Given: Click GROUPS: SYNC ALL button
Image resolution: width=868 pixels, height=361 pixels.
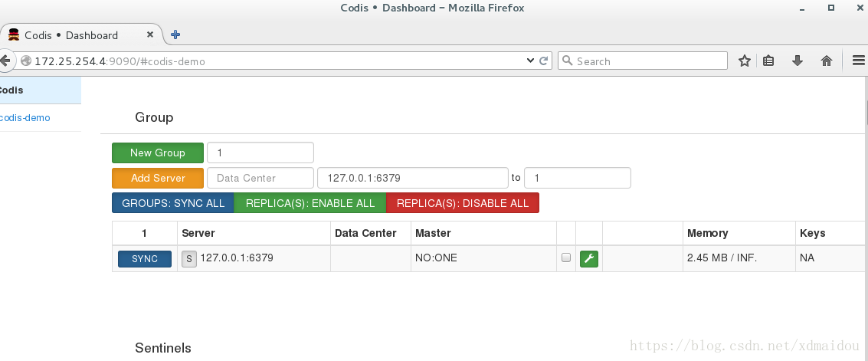Looking at the screenshot, I should [173, 203].
